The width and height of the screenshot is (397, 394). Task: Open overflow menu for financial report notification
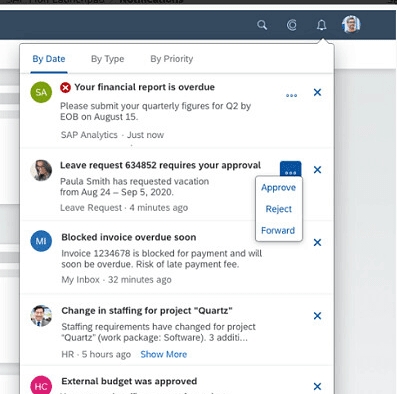pos(291,96)
